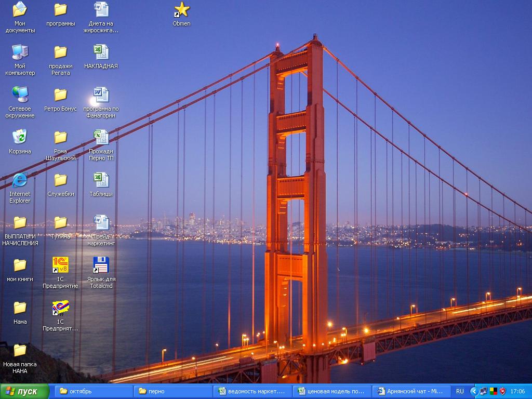Click the red security shield tray icon

click(x=502, y=391)
